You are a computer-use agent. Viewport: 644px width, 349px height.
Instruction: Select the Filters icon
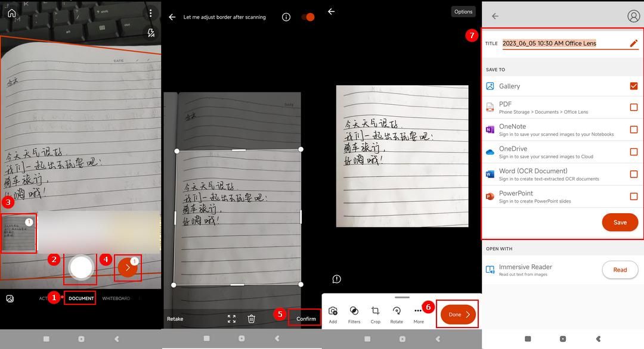[x=354, y=310]
